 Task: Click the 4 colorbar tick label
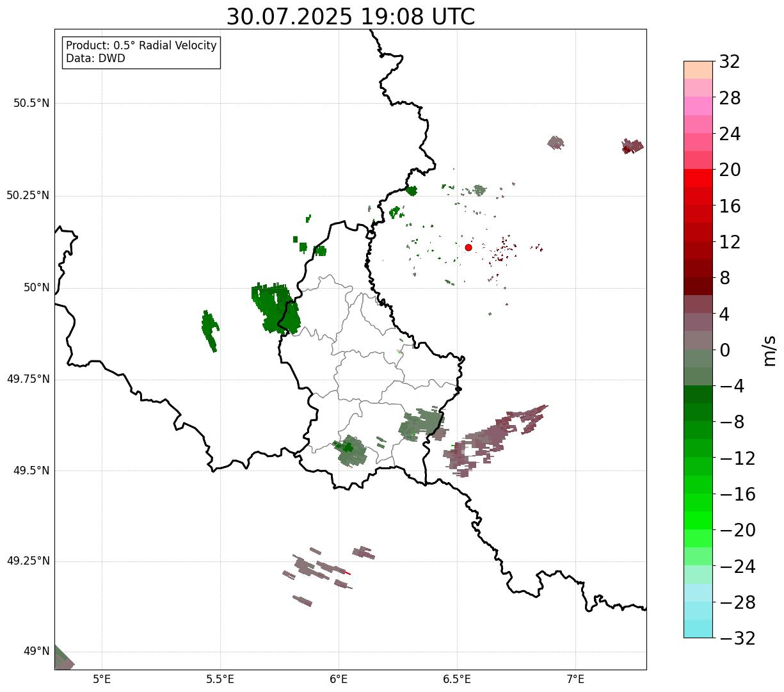[x=724, y=314]
